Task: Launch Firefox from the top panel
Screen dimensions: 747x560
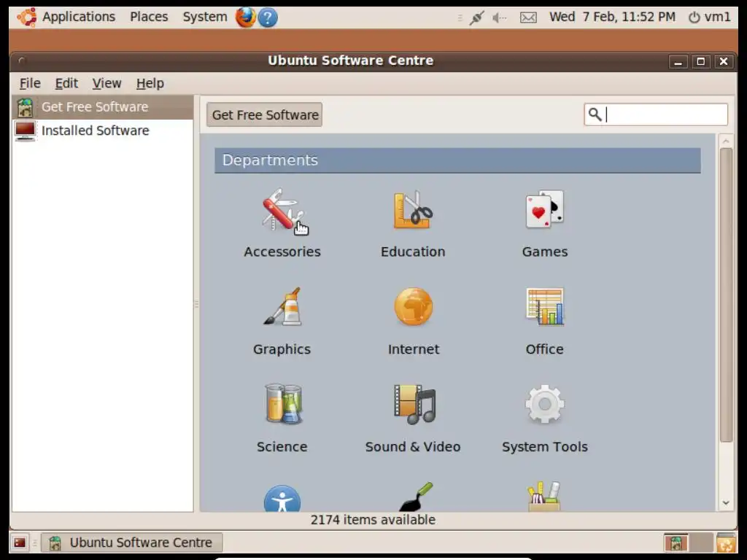Action: (x=245, y=17)
